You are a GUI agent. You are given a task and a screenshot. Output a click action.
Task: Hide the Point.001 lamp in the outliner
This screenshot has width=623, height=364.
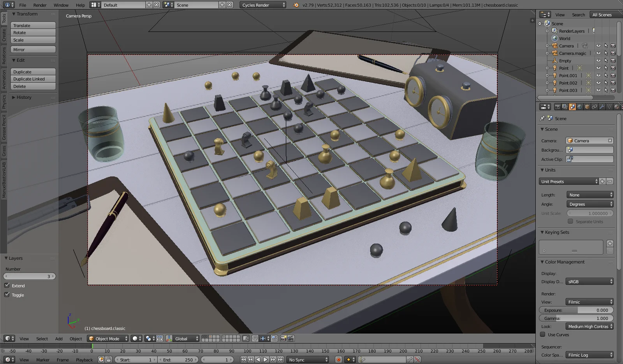click(x=599, y=75)
